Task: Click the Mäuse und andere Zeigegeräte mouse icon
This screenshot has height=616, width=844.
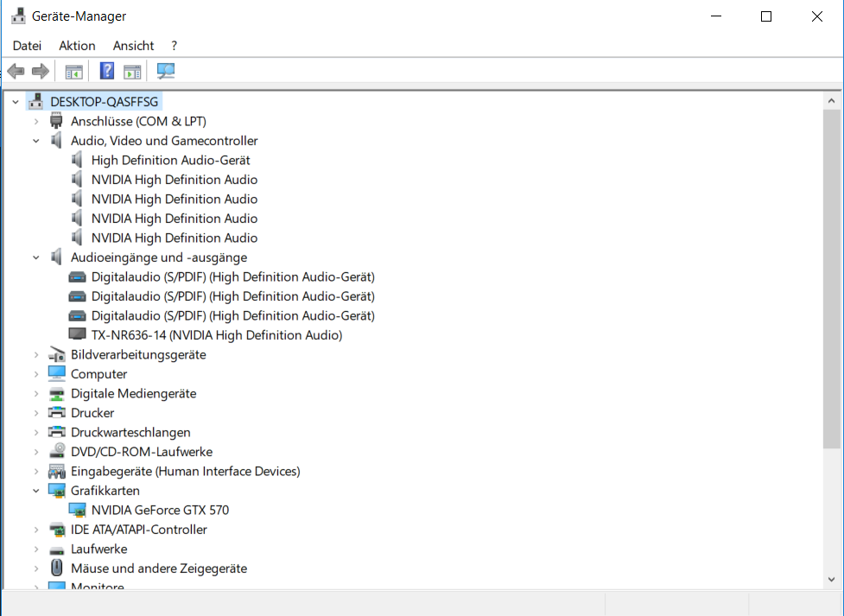Action: 56,568
